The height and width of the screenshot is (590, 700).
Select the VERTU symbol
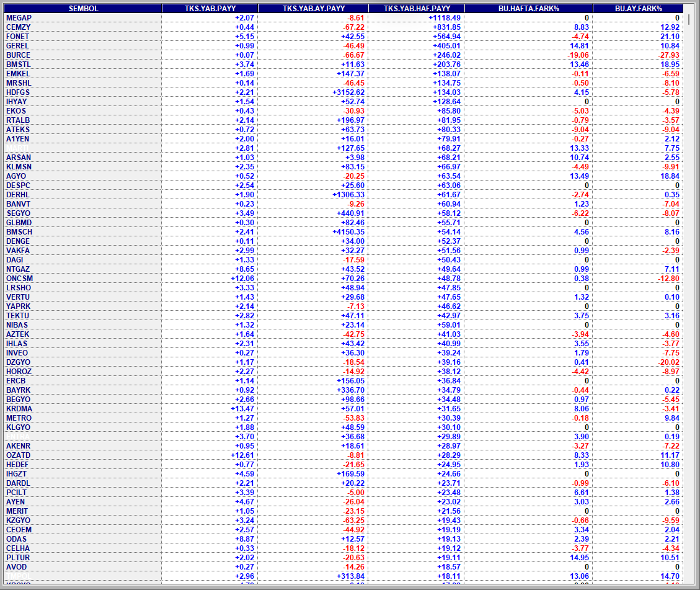click(x=18, y=297)
